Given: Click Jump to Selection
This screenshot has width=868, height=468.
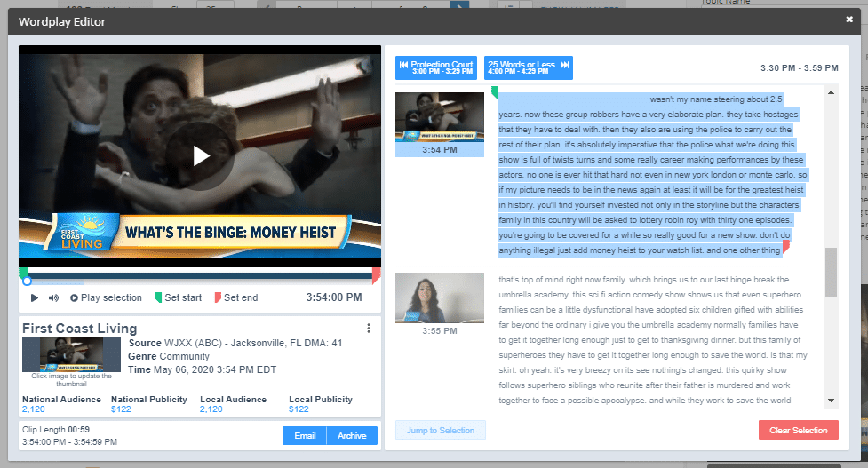Looking at the screenshot, I should coord(441,431).
